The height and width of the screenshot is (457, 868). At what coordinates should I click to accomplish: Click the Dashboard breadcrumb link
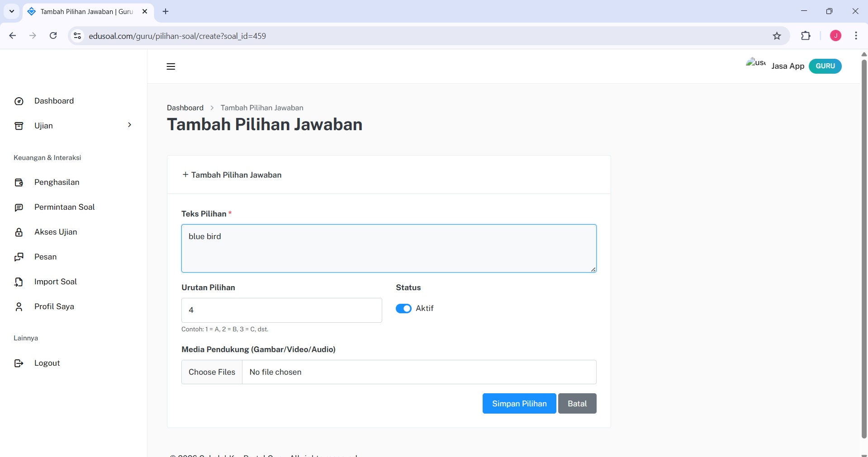click(x=185, y=108)
